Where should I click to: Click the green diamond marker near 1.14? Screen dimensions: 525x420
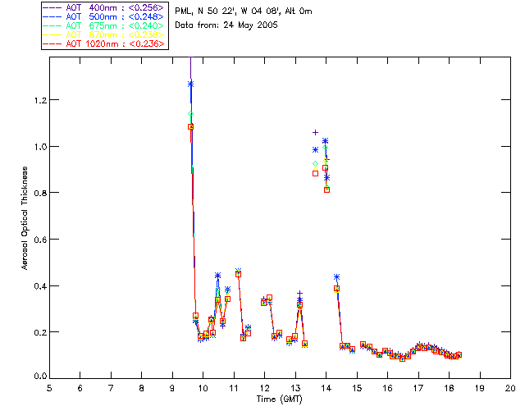191,114
